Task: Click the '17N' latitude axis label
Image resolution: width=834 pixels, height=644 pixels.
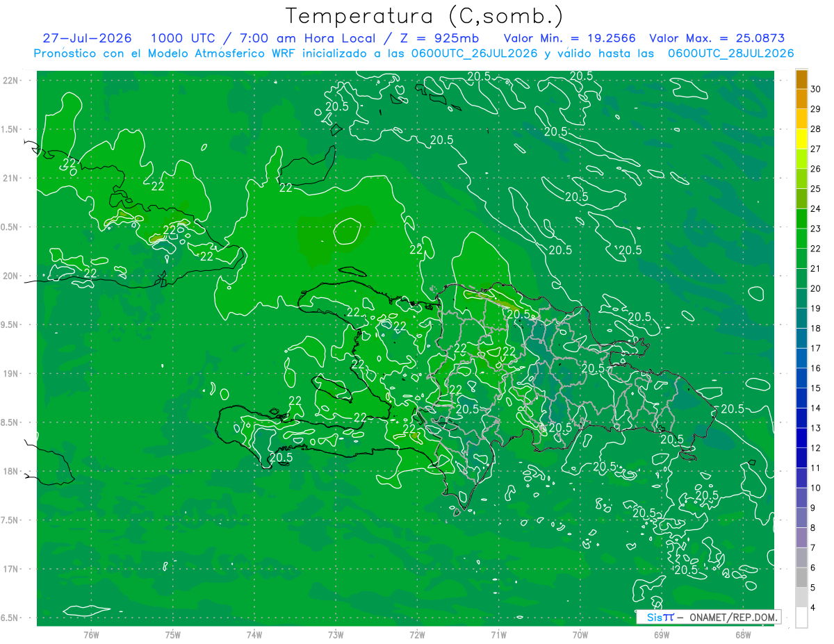Action: click(x=10, y=570)
